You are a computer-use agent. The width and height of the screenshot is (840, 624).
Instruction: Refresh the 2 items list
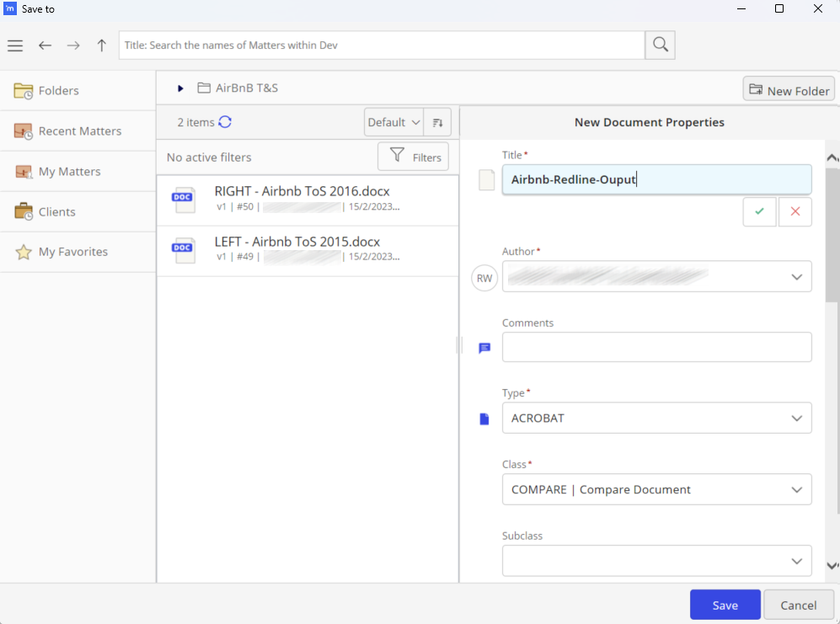225,122
